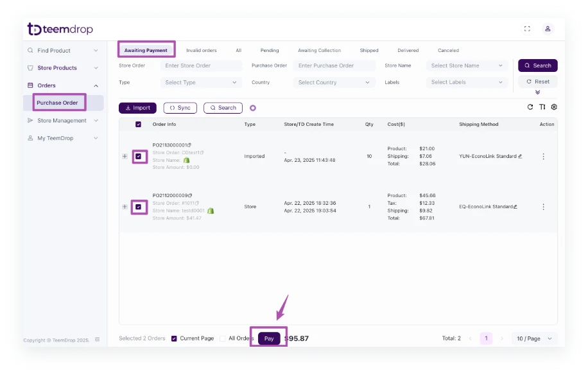Open the Select Country dropdown
This screenshot has height=375, width=588.
click(x=334, y=82)
